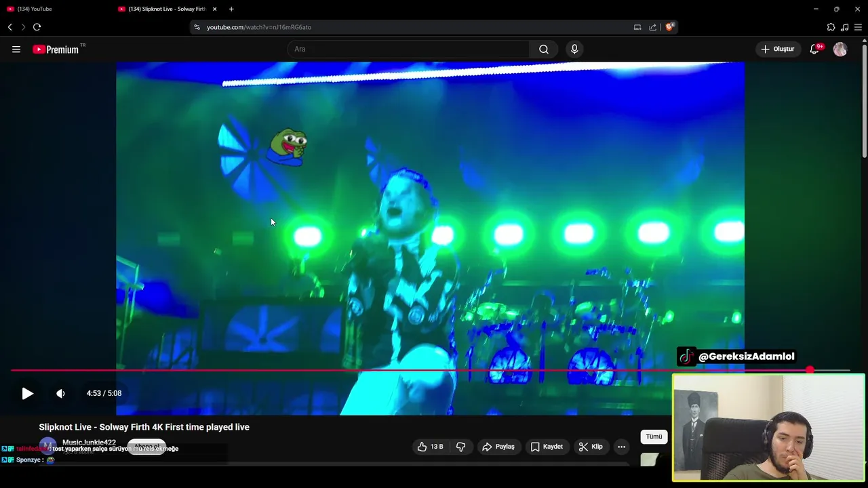Image resolution: width=868 pixels, height=488 pixels.
Task: Share the video using Paylaş
Action: pos(498,447)
